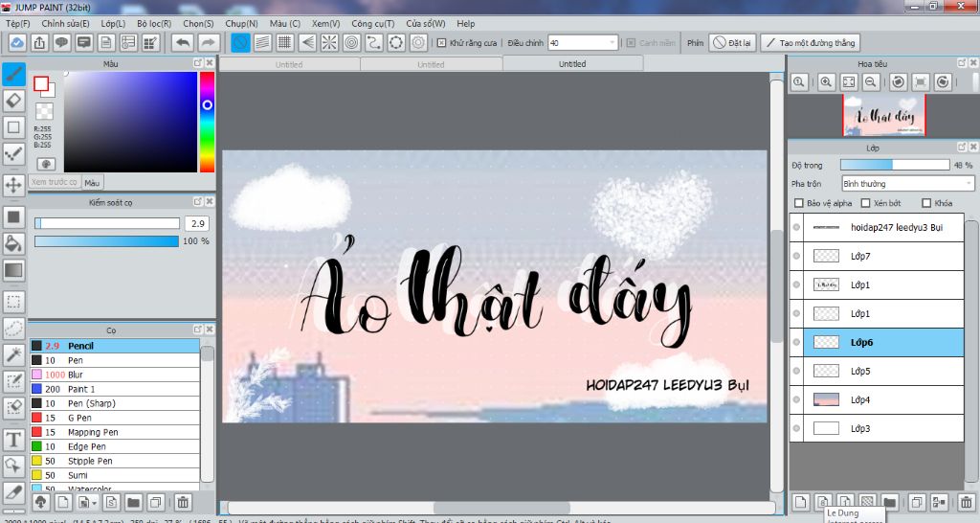This screenshot has width=980, height=523.
Task: Turn snap off with the blue icon
Action: 240,42
